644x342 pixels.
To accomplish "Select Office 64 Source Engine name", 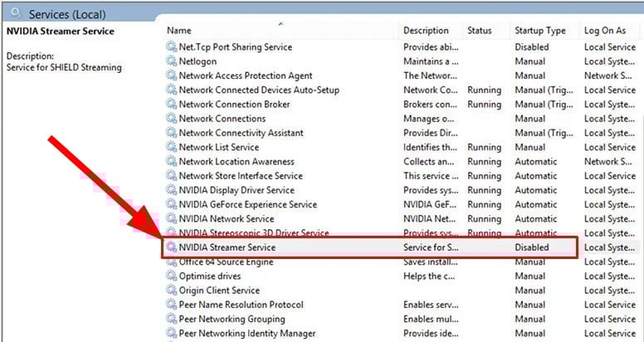I will coord(226,261).
